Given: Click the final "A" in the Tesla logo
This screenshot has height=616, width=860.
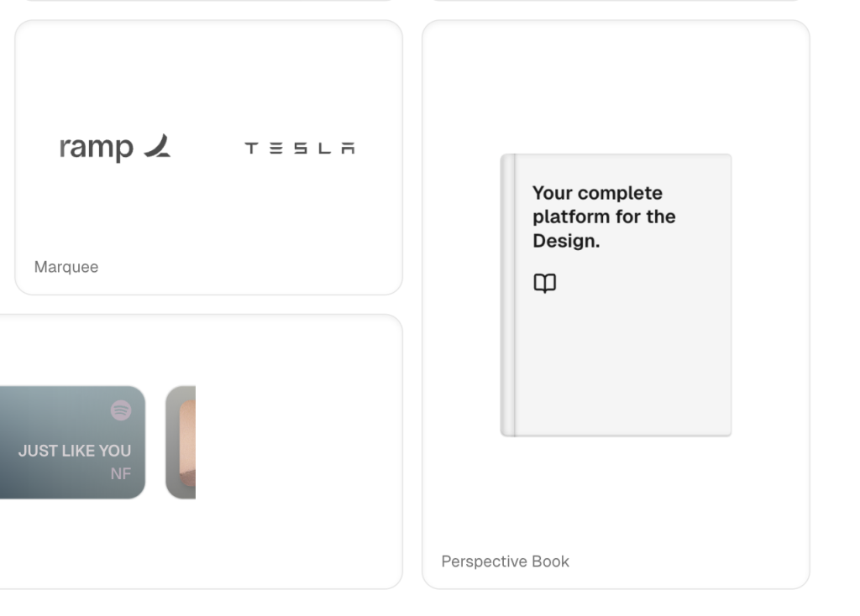Looking at the screenshot, I should 349,149.
